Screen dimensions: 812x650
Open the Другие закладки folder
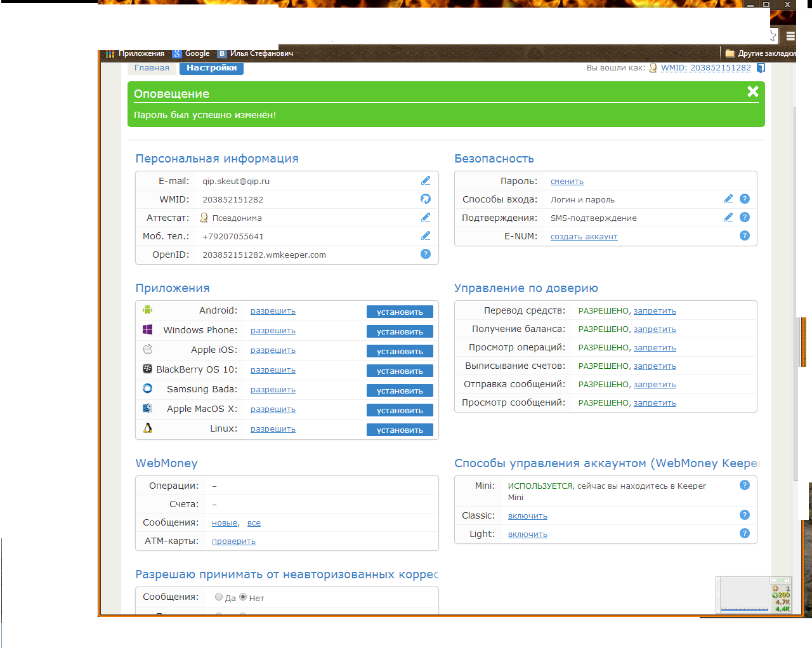pyautogui.click(x=761, y=53)
